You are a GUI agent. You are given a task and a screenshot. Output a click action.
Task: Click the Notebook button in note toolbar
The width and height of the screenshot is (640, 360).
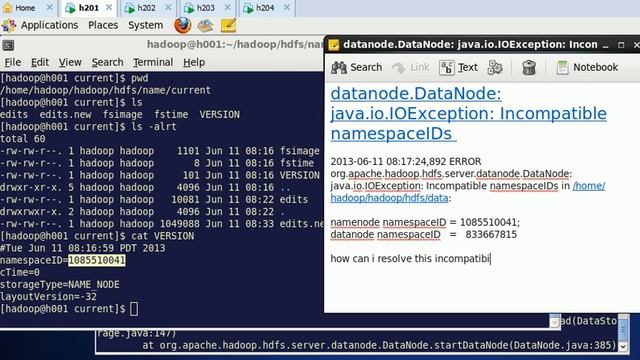coord(587,67)
